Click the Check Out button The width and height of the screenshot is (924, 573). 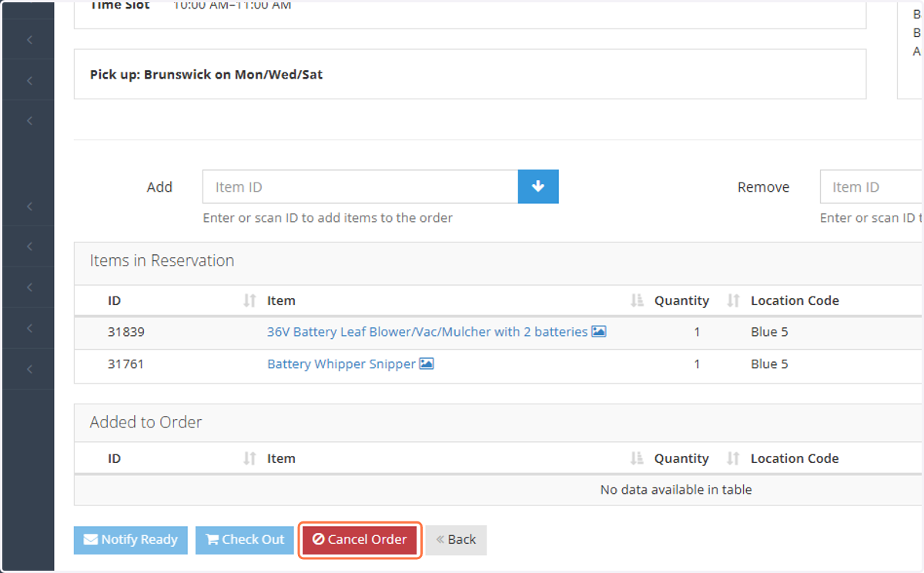(245, 540)
